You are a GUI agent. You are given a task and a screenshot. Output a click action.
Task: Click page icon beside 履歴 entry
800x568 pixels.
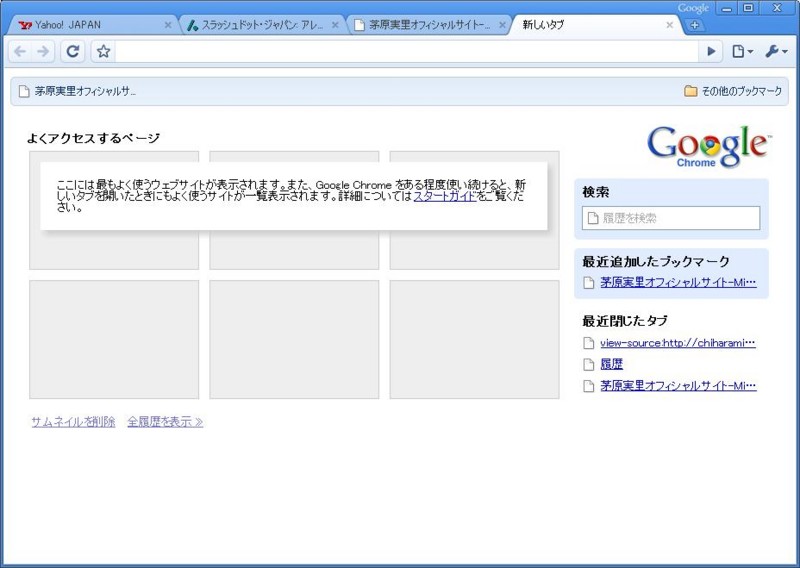[589, 364]
